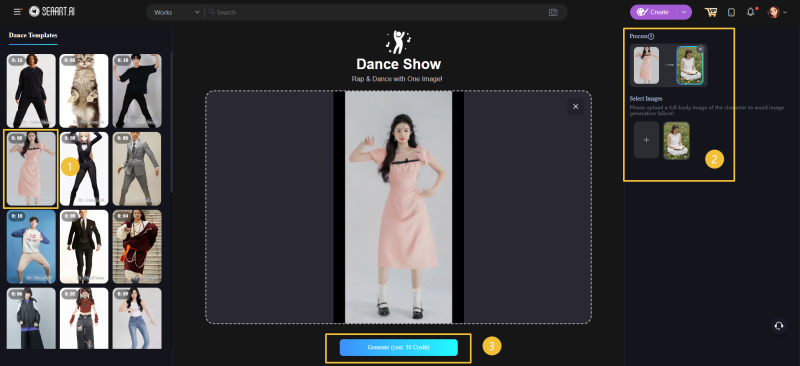Select the pink dress girl template
This screenshot has height=366, width=800.
(31, 169)
